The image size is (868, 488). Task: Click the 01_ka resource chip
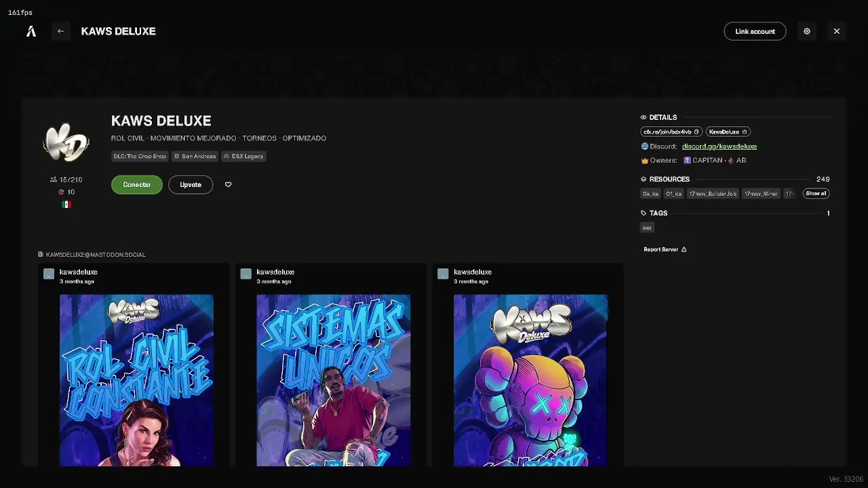click(673, 194)
